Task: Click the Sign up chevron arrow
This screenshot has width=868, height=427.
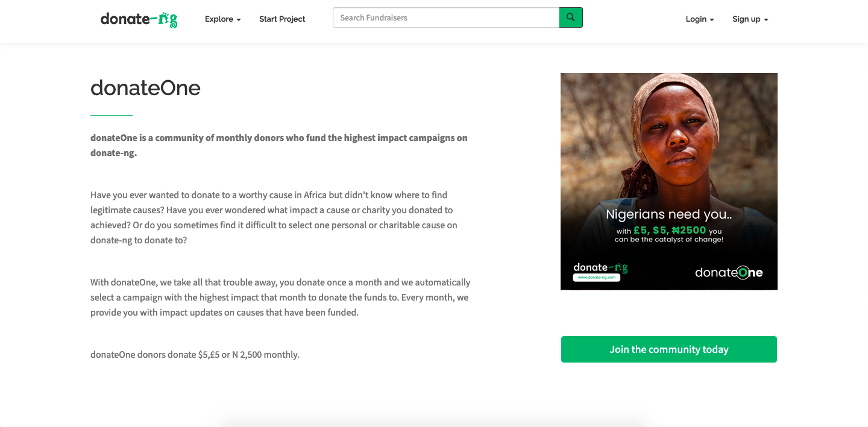Action: click(766, 20)
